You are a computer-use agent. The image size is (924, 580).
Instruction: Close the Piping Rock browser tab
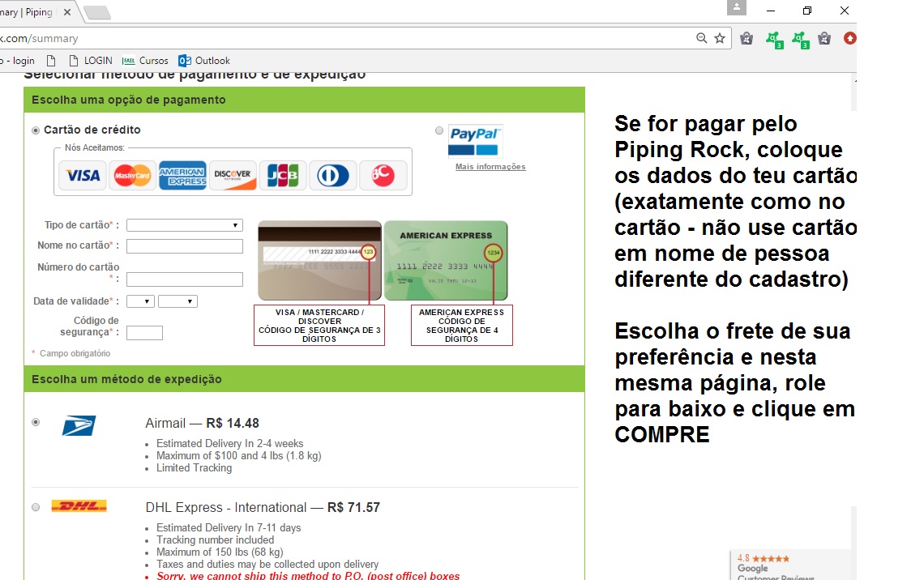coord(67,12)
